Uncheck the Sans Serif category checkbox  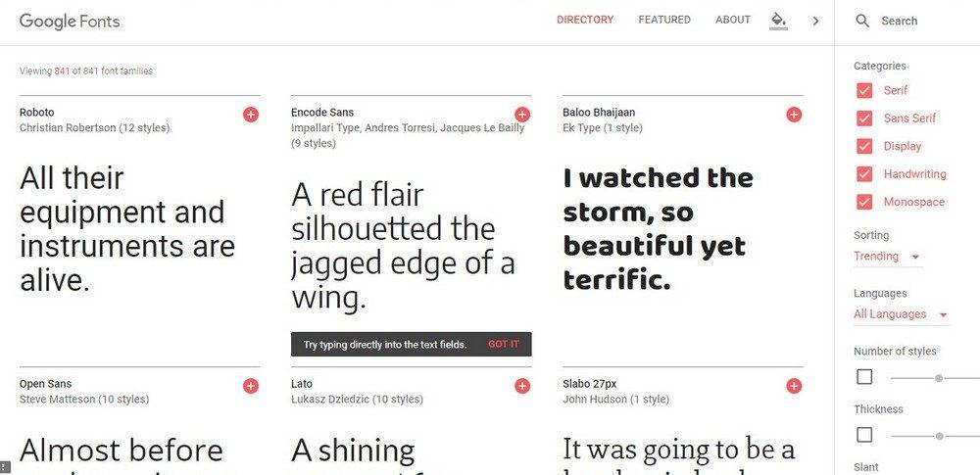(864, 119)
